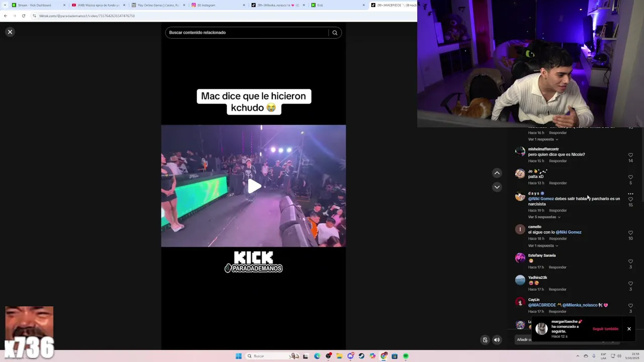Open Microsoft Edge from taskbar
This screenshot has width=644, height=362.
click(x=317, y=356)
